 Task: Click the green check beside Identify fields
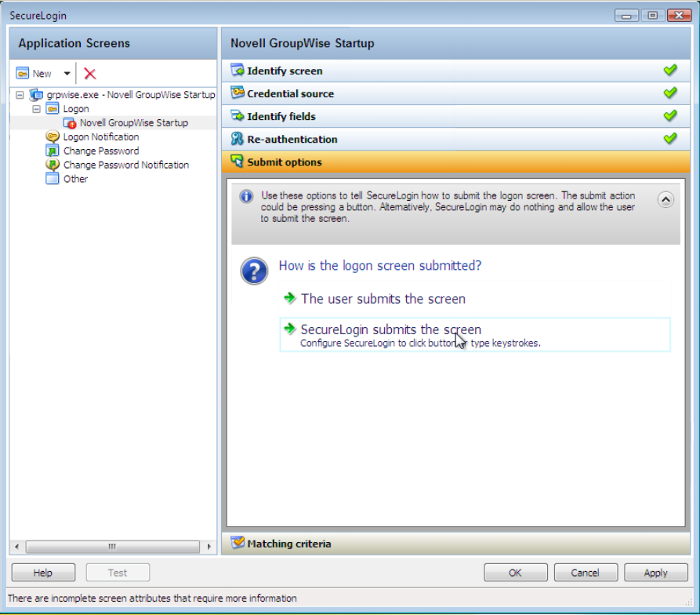pos(670,115)
